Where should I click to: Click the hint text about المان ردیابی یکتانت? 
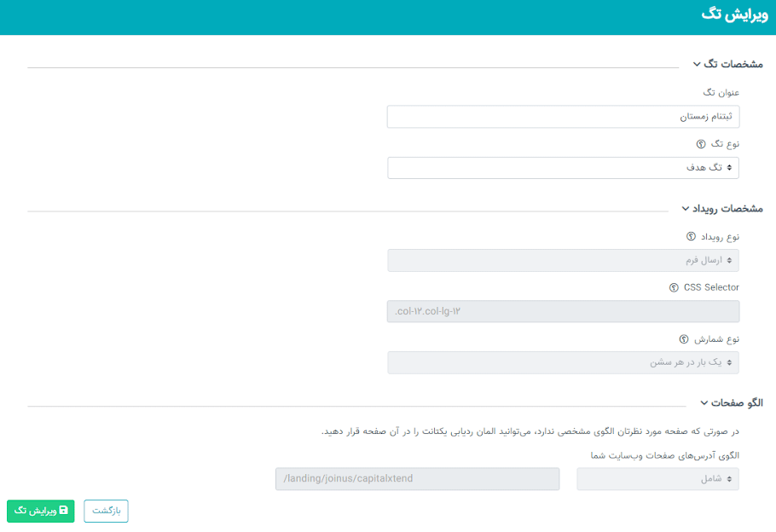[x=530, y=431]
